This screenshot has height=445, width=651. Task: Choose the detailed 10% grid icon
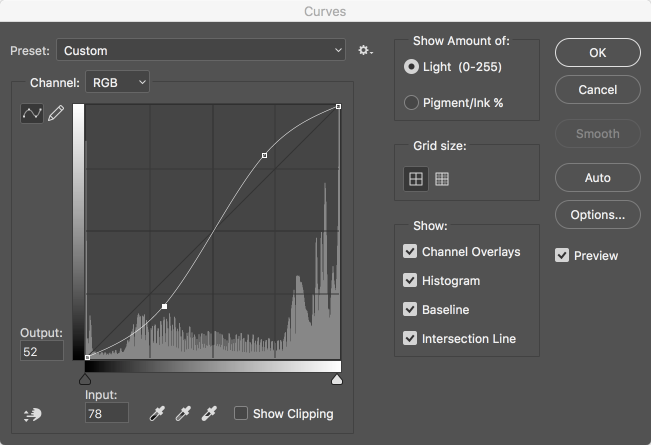[x=442, y=179]
